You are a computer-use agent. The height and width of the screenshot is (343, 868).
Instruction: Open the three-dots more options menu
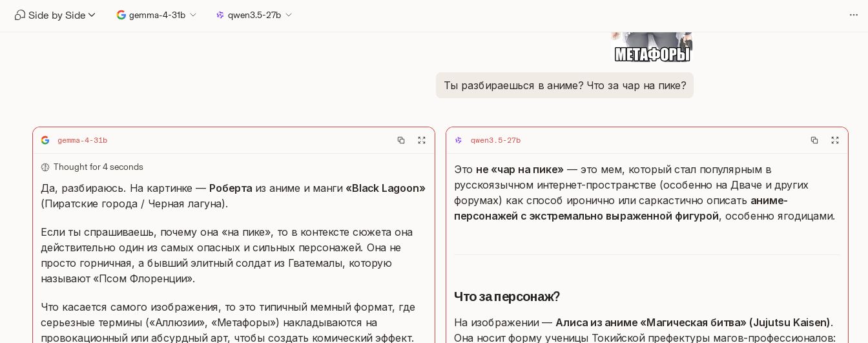click(x=854, y=15)
